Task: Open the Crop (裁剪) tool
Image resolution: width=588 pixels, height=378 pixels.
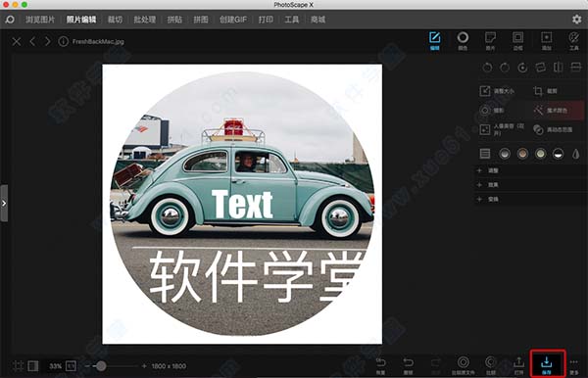Action: (546, 91)
